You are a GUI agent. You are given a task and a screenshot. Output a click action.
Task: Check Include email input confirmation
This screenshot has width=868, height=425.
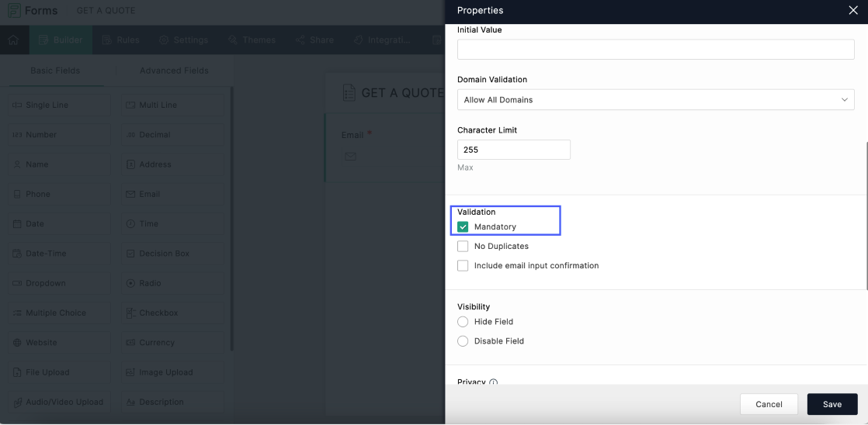(x=464, y=266)
